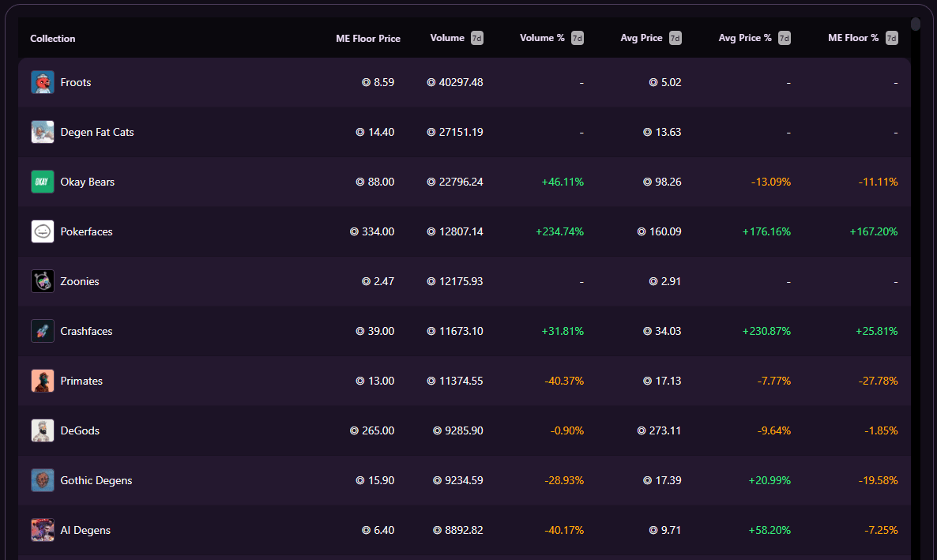Select Okay Bears avg price 98.26

tap(662, 182)
